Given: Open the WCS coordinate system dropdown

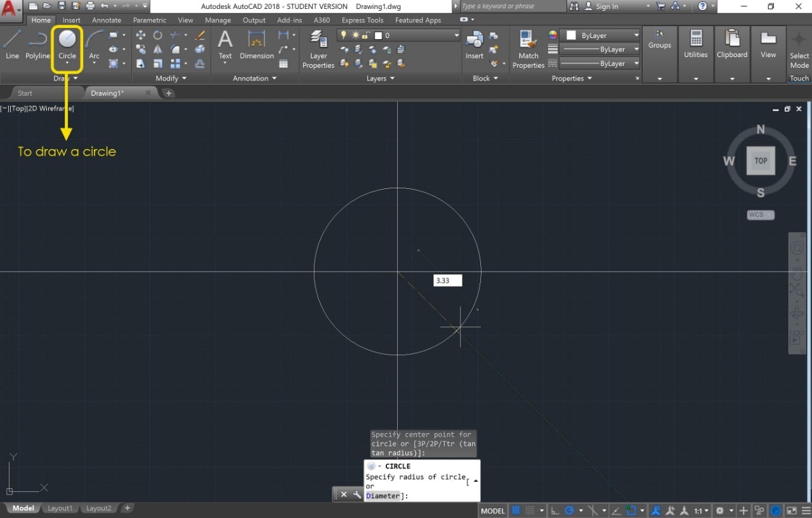Looking at the screenshot, I should [x=761, y=214].
